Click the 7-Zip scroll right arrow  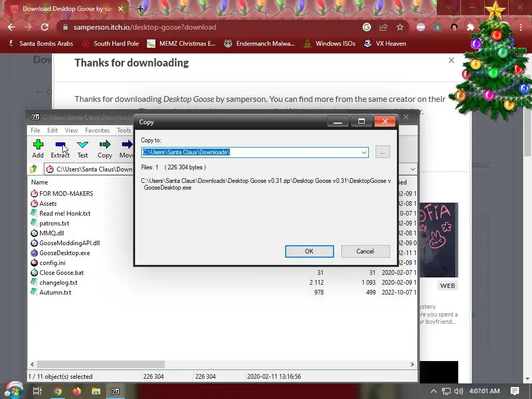pos(412,364)
